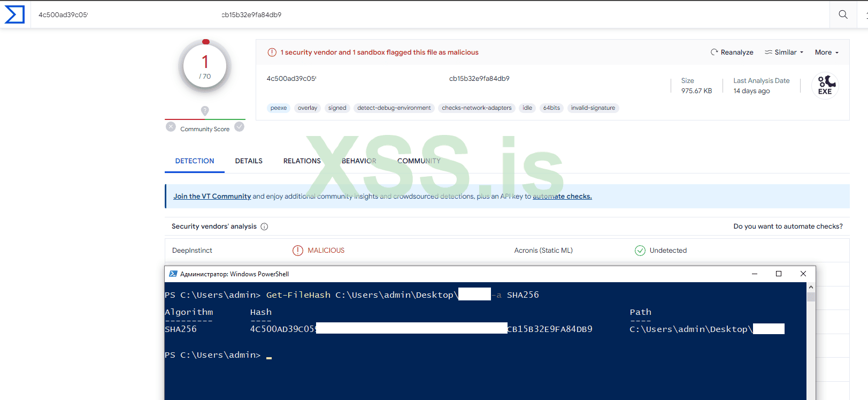Select the peexe tag
Image resolution: width=868 pixels, height=400 pixels.
click(x=279, y=108)
